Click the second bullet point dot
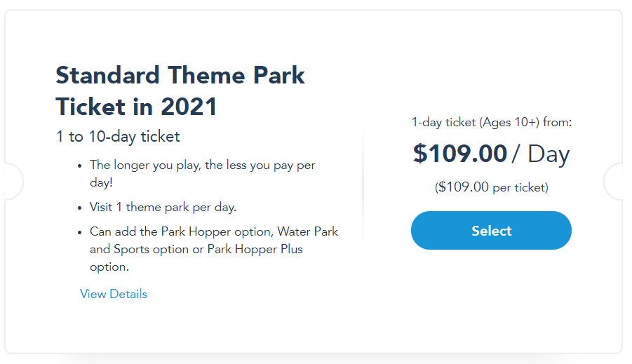 pyautogui.click(x=79, y=208)
